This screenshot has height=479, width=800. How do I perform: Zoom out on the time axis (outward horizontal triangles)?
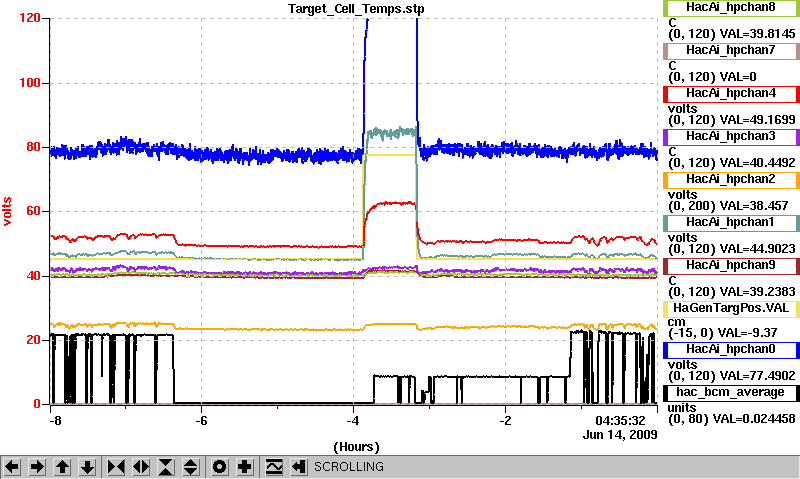tap(141, 467)
